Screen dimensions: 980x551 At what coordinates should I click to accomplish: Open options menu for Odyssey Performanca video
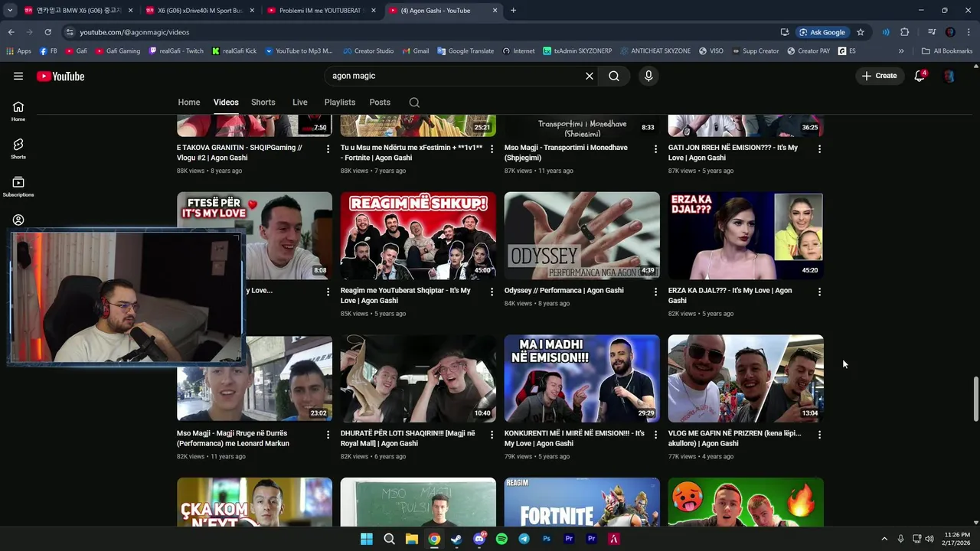(655, 292)
